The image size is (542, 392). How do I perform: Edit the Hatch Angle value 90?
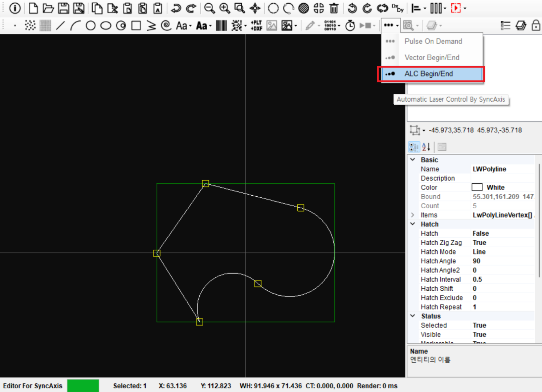502,261
